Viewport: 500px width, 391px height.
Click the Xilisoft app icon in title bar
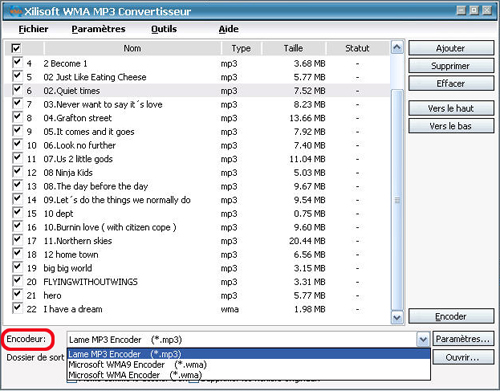tap(15, 11)
